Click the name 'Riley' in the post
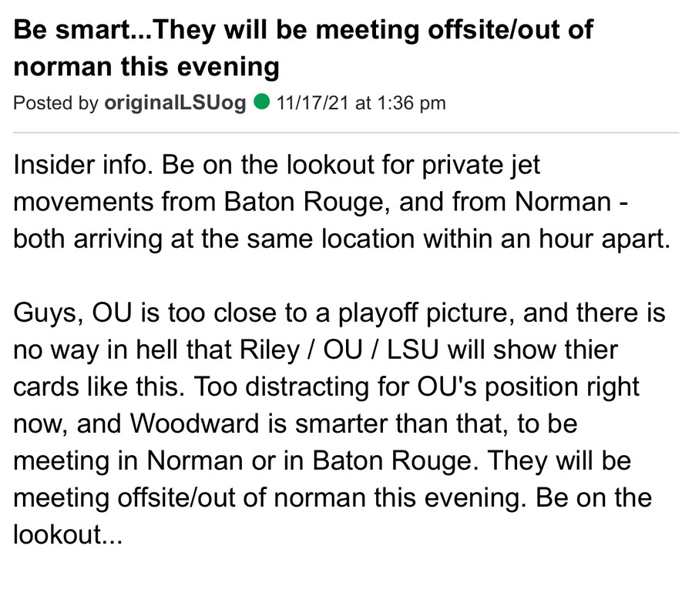 pyautogui.click(x=270, y=350)
